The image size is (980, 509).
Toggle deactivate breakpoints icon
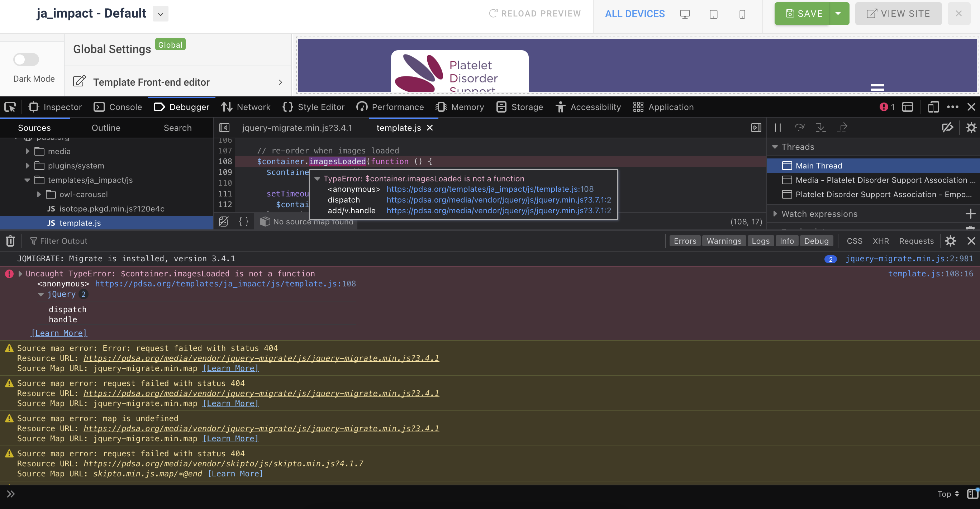coord(947,128)
